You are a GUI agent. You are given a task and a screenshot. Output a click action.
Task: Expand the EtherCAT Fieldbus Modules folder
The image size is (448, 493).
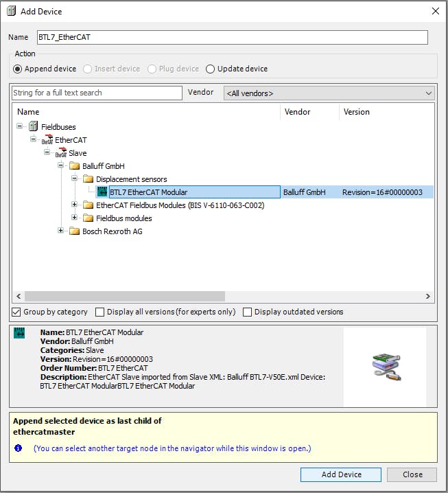click(75, 205)
